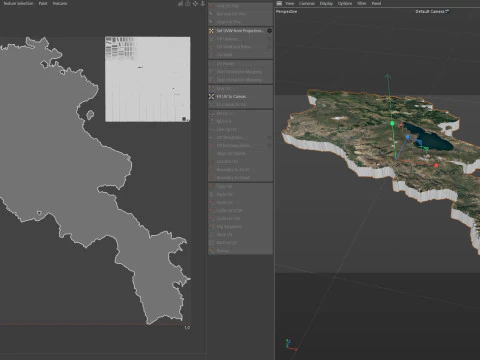Open the viewport Panel menu
The height and width of the screenshot is (360, 480).
pos(376,3)
